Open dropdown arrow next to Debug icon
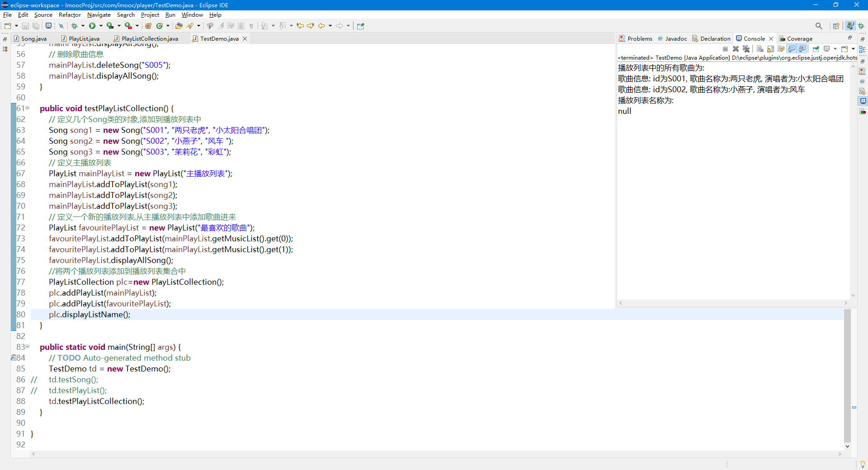 click(x=83, y=26)
